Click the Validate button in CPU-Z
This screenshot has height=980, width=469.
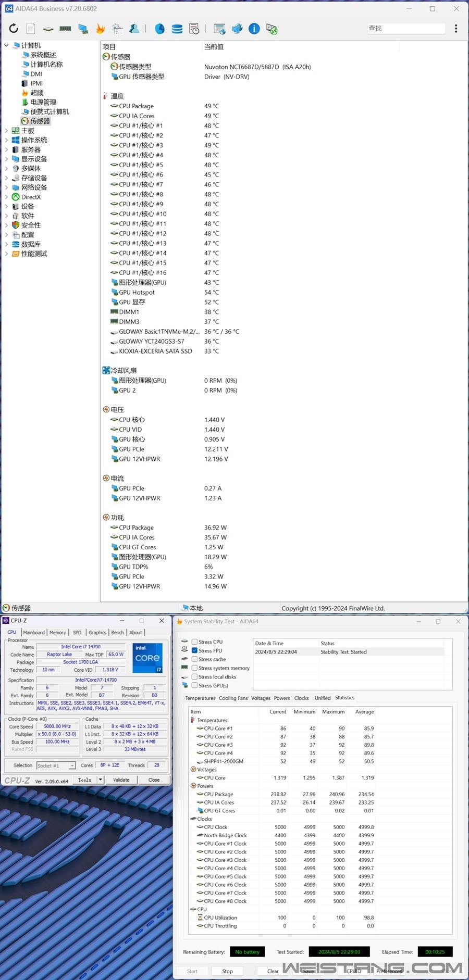[x=121, y=780]
